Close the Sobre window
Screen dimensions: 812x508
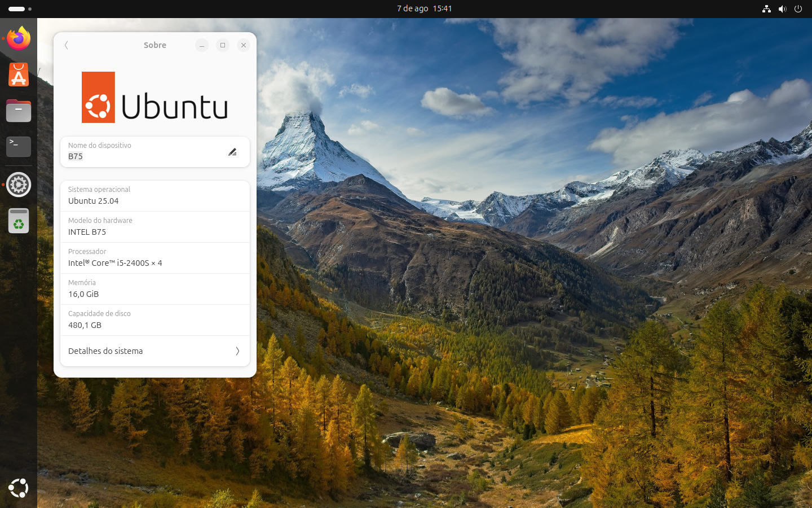(x=244, y=45)
